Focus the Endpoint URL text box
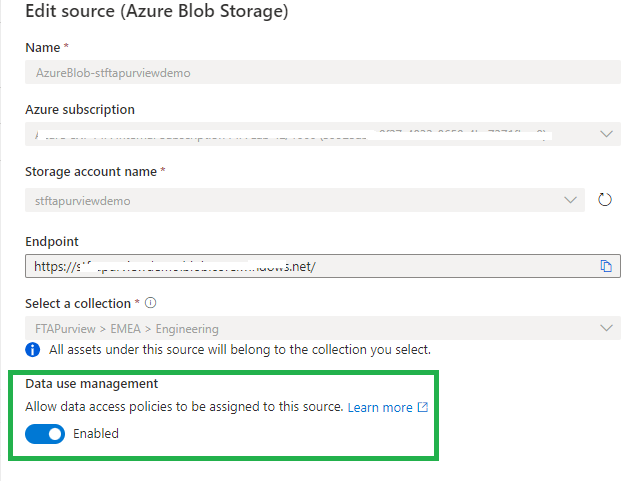Viewport: 641px width, 481px height. [x=300, y=266]
